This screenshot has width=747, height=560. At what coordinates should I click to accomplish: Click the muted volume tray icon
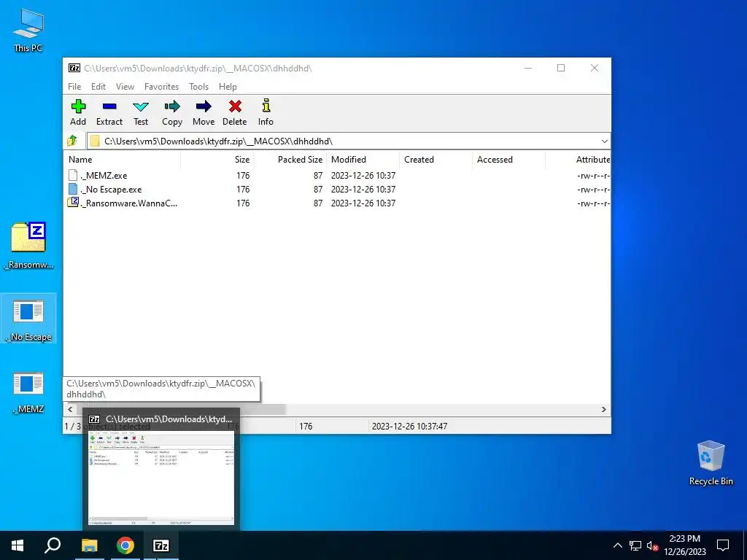pyautogui.click(x=652, y=545)
